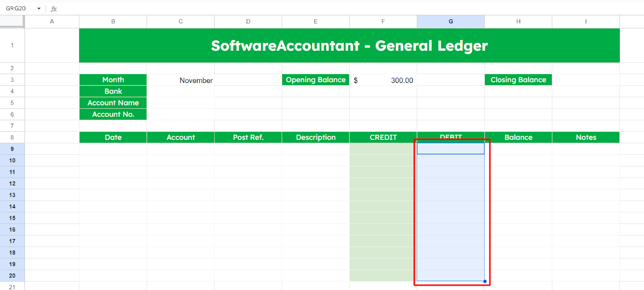Viewport: 644px width, 290px height.
Task: Click the Post Ref. heading cell
Action: click(x=248, y=137)
